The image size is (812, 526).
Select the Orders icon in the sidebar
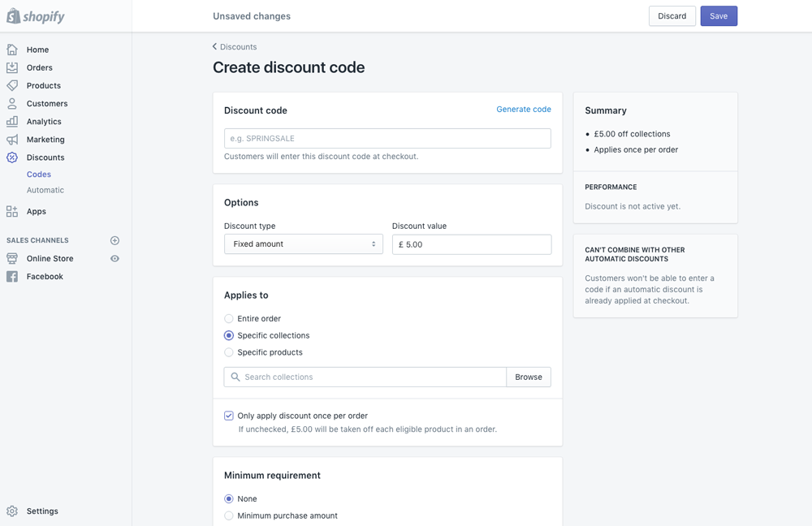coord(14,67)
